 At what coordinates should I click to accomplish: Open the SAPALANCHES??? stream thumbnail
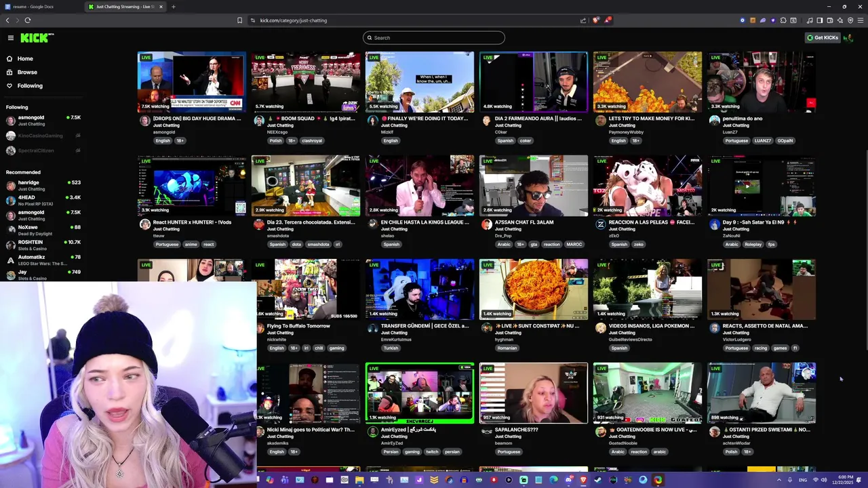pos(534,393)
